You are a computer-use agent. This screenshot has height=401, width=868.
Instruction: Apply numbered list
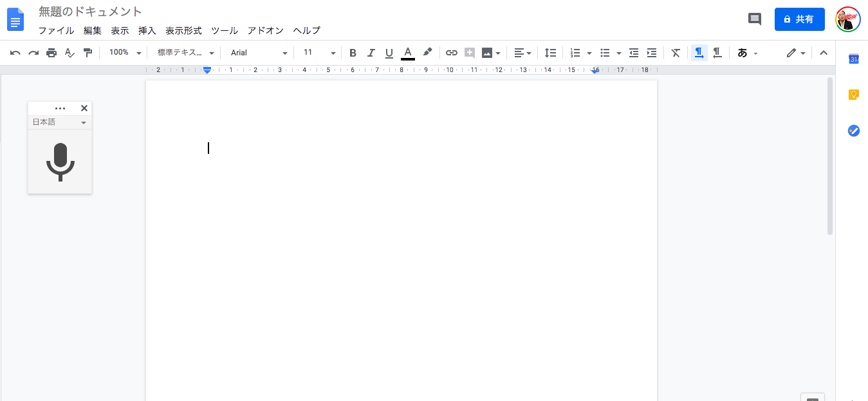tap(575, 53)
